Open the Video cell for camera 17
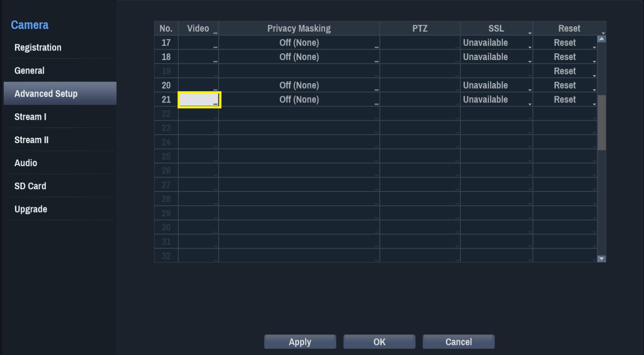 coord(199,42)
